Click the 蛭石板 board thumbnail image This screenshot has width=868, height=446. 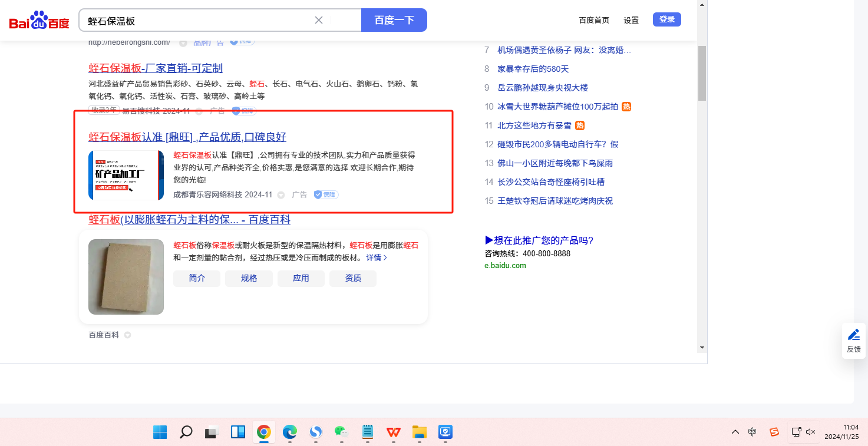[x=126, y=277]
